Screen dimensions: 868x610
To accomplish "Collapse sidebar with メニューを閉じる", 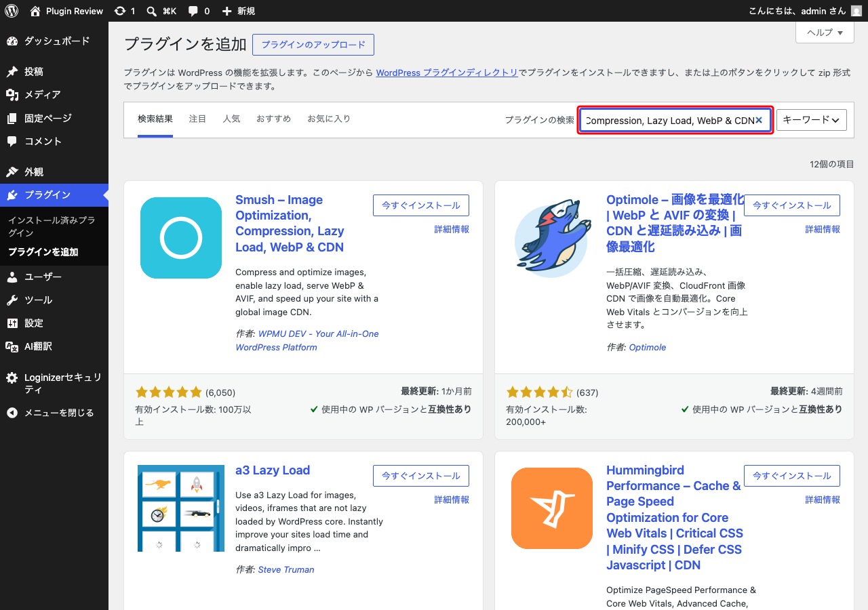I will (54, 413).
